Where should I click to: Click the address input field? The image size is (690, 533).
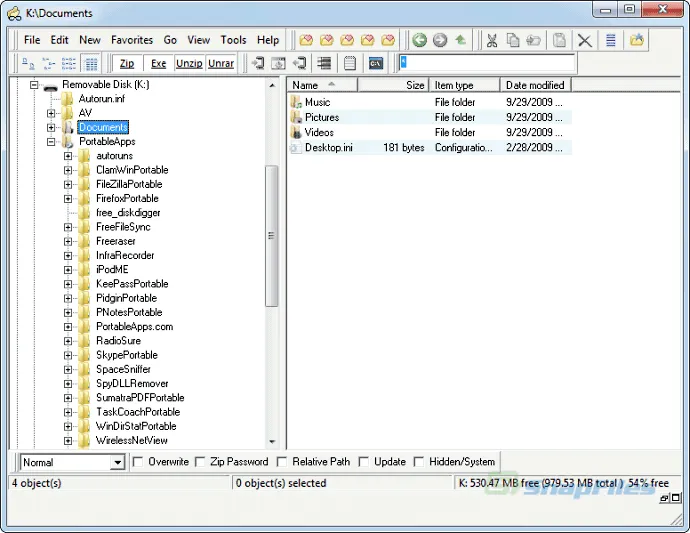pyautogui.click(x=488, y=63)
